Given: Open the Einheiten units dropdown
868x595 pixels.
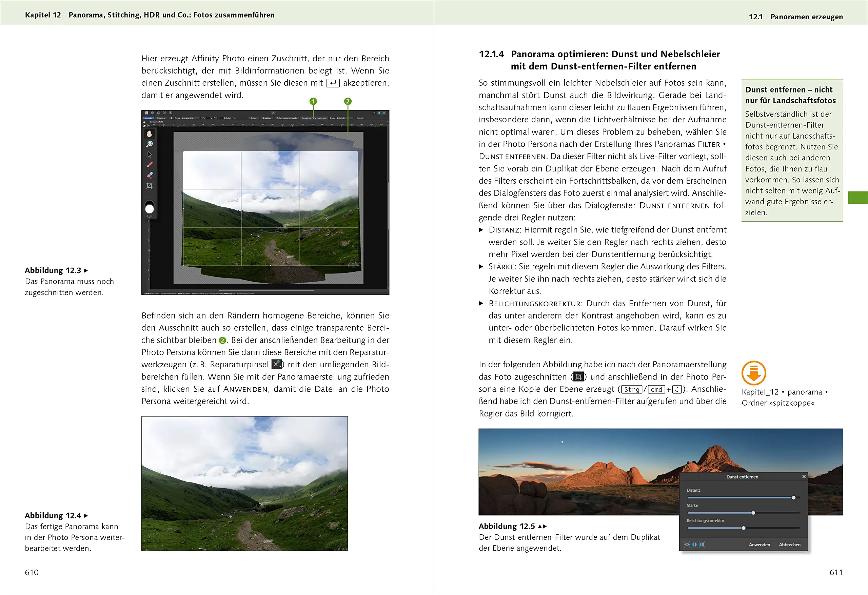Looking at the screenshot, I should tap(239, 118).
